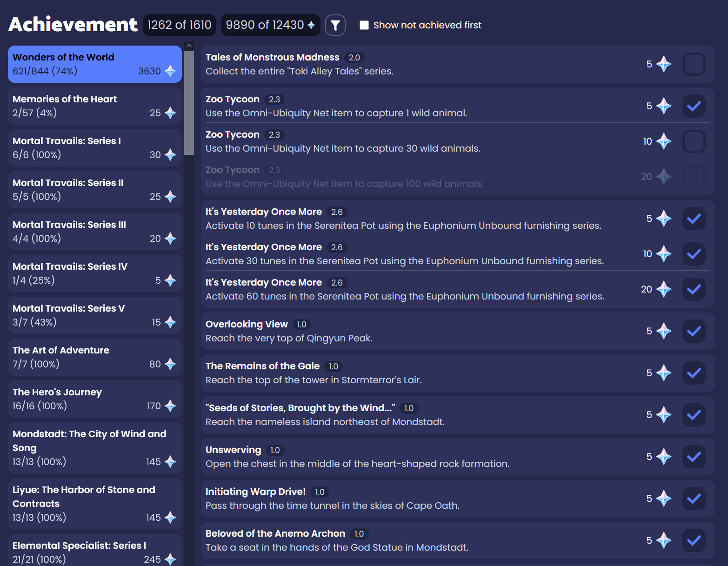This screenshot has width=728, height=566.
Task: Open Elemental Specialist: Series I category
Action: coord(95,550)
